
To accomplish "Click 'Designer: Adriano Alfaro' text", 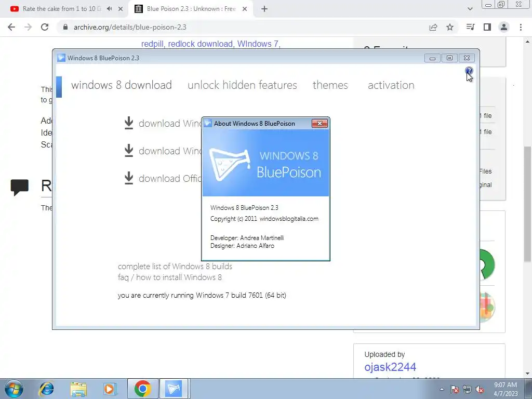I will (x=242, y=246).
